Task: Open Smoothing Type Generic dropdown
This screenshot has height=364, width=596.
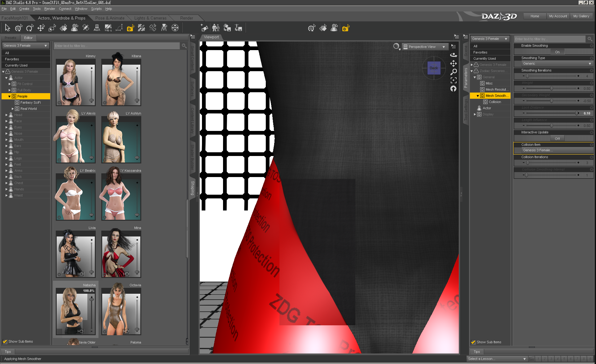Action: coord(557,64)
